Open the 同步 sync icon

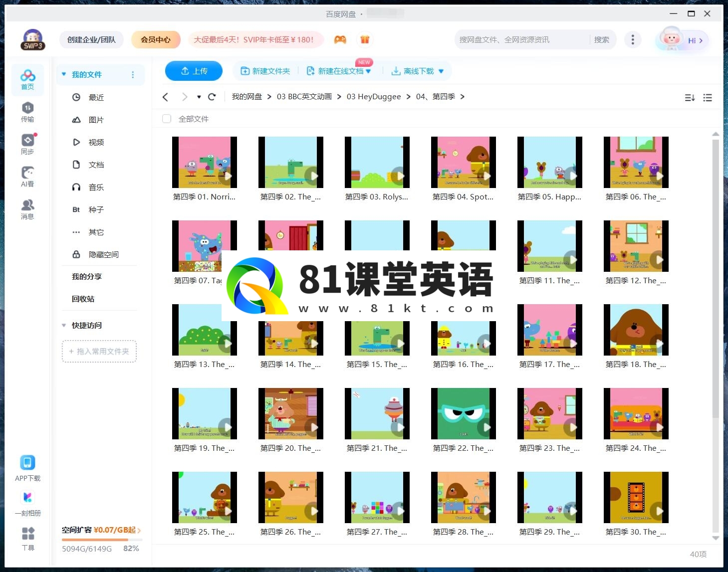(x=27, y=145)
